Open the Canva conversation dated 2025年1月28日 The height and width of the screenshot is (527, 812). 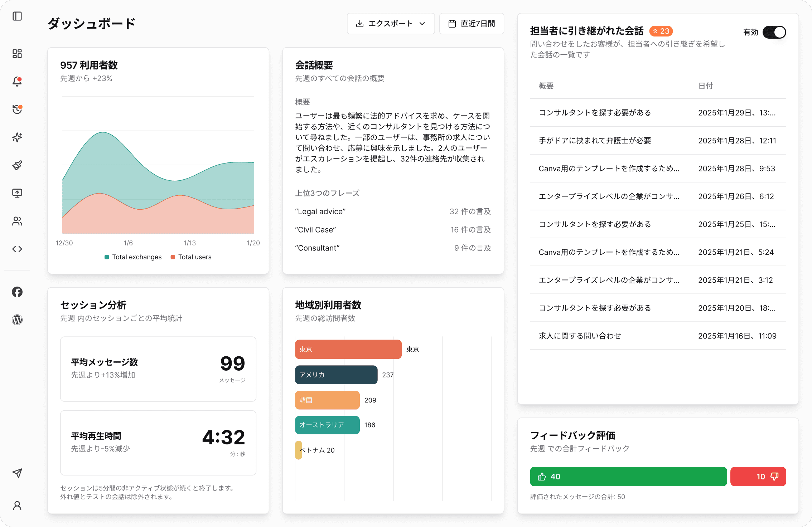point(658,169)
